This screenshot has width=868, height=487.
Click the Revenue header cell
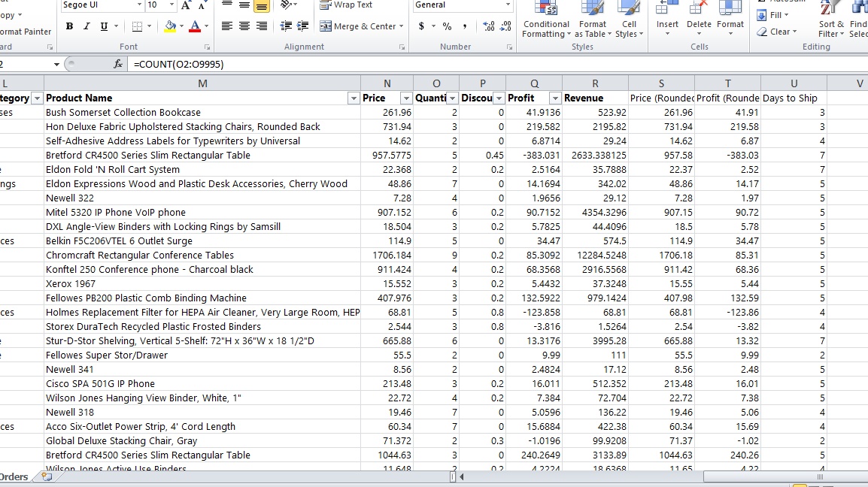(595, 98)
